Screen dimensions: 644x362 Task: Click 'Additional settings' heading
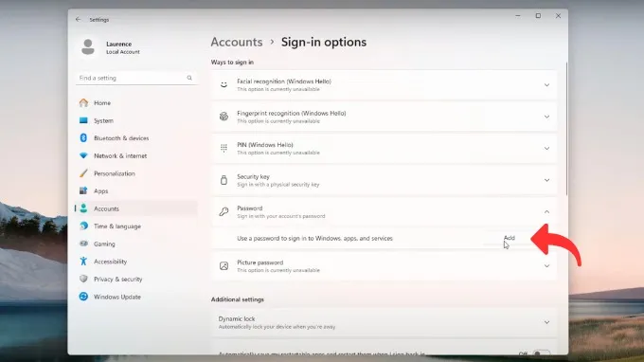pyautogui.click(x=238, y=299)
